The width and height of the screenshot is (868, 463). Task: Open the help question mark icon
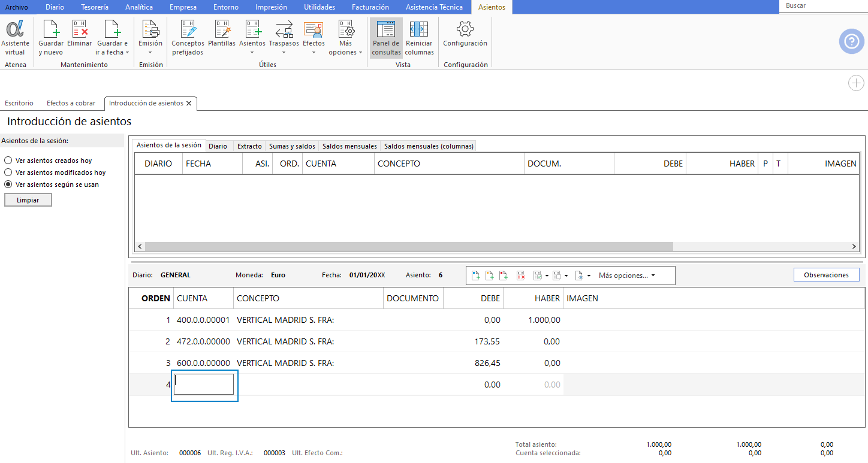point(851,41)
